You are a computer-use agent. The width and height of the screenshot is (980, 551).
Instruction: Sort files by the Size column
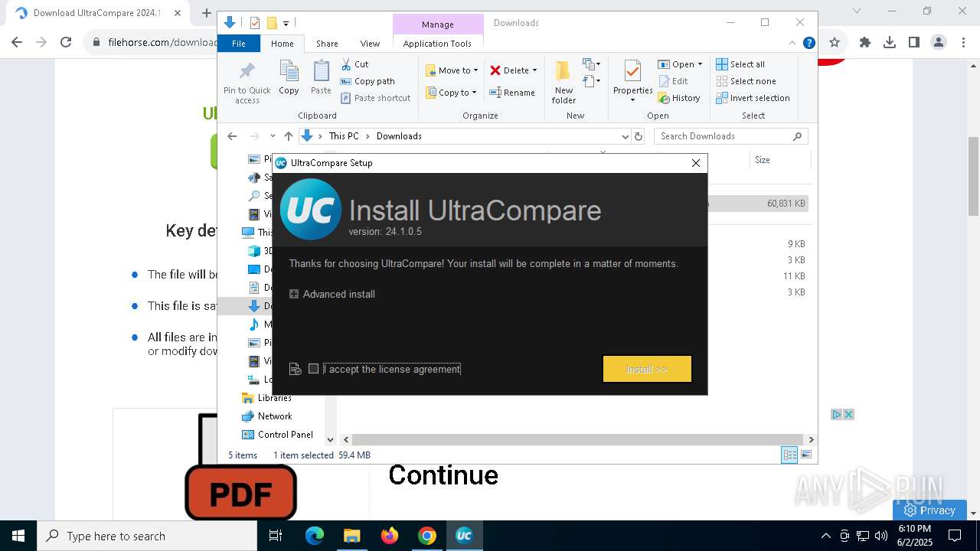click(x=779, y=160)
